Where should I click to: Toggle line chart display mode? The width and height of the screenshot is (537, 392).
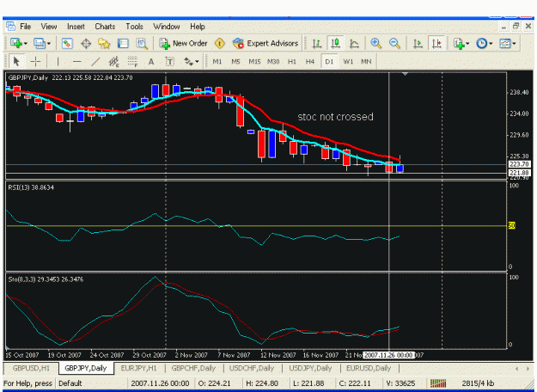[x=354, y=44]
